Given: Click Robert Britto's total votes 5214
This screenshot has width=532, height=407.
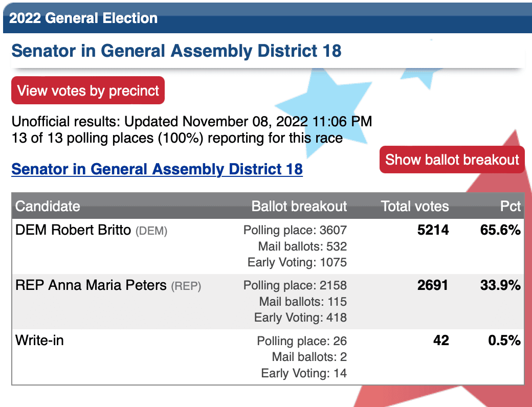Looking at the screenshot, I should point(433,230).
